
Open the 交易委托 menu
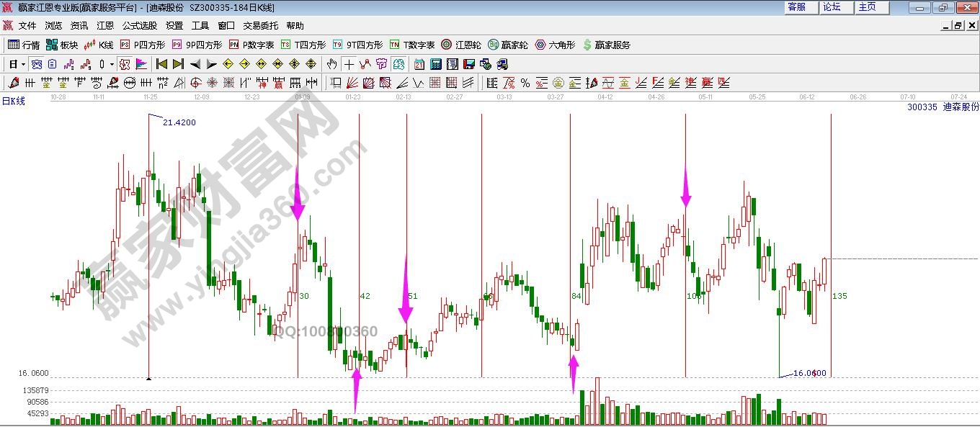pyautogui.click(x=260, y=25)
